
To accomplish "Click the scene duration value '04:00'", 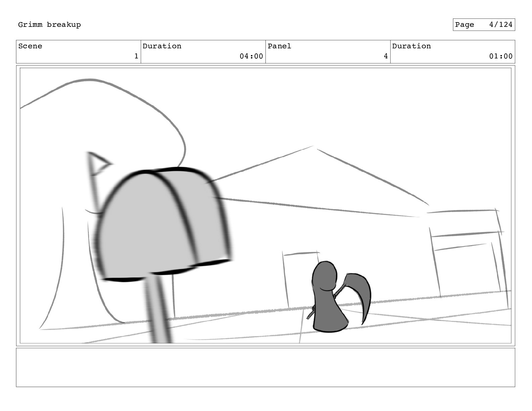I will pyautogui.click(x=251, y=56).
